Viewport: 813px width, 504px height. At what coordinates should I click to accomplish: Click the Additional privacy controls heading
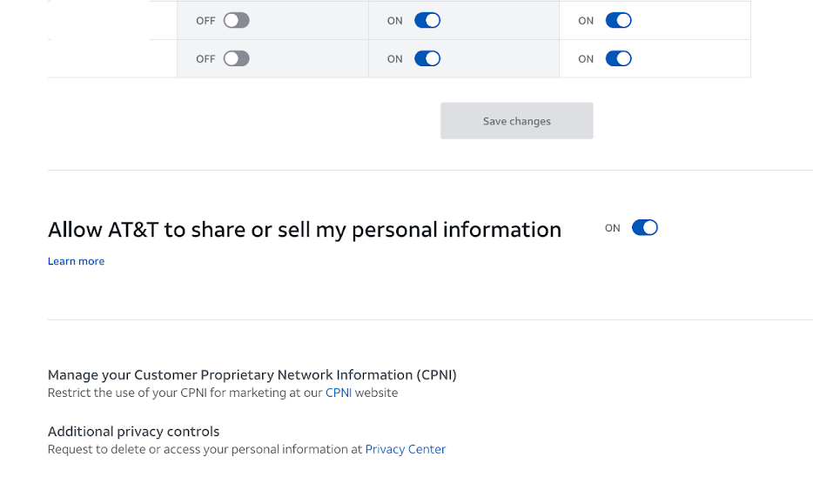point(133,431)
